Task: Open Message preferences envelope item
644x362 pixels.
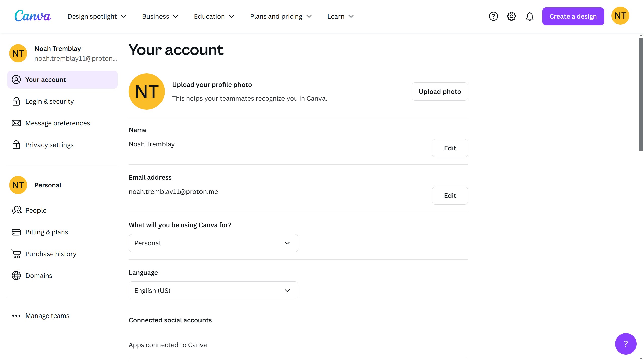Action: pyautogui.click(x=57, y=123)
